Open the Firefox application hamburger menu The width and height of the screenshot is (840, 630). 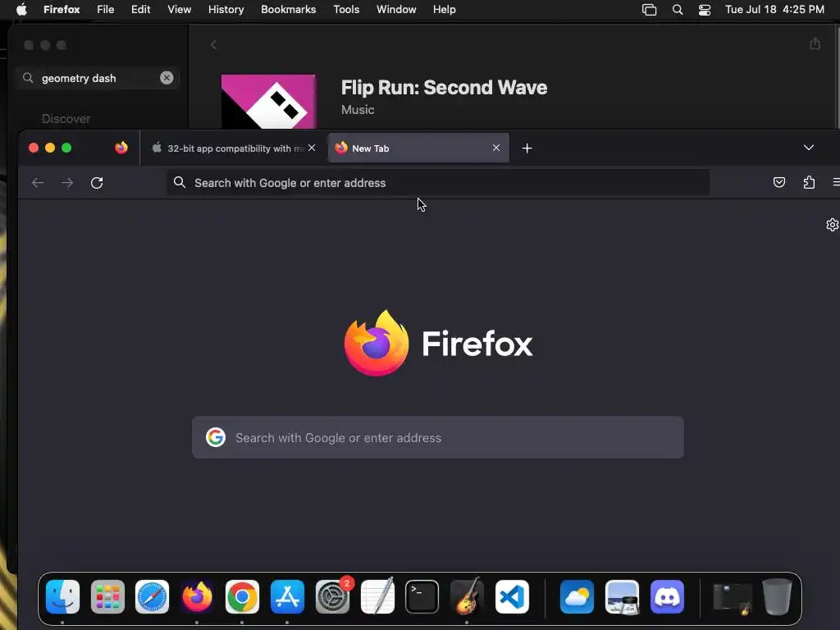(836, 182)
